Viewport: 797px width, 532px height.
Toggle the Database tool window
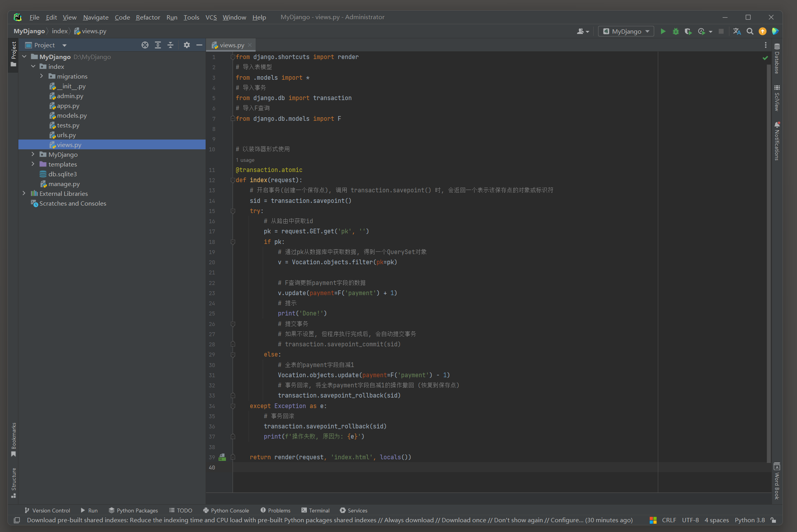click(777, 59)
